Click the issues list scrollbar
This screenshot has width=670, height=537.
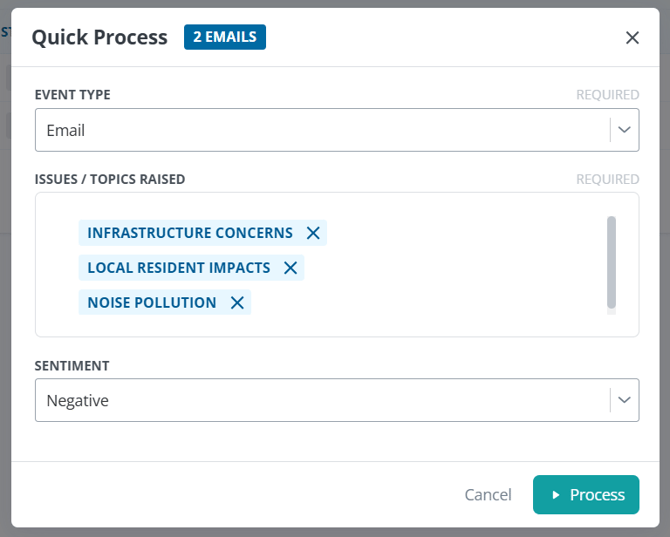(x=611, y=262)
